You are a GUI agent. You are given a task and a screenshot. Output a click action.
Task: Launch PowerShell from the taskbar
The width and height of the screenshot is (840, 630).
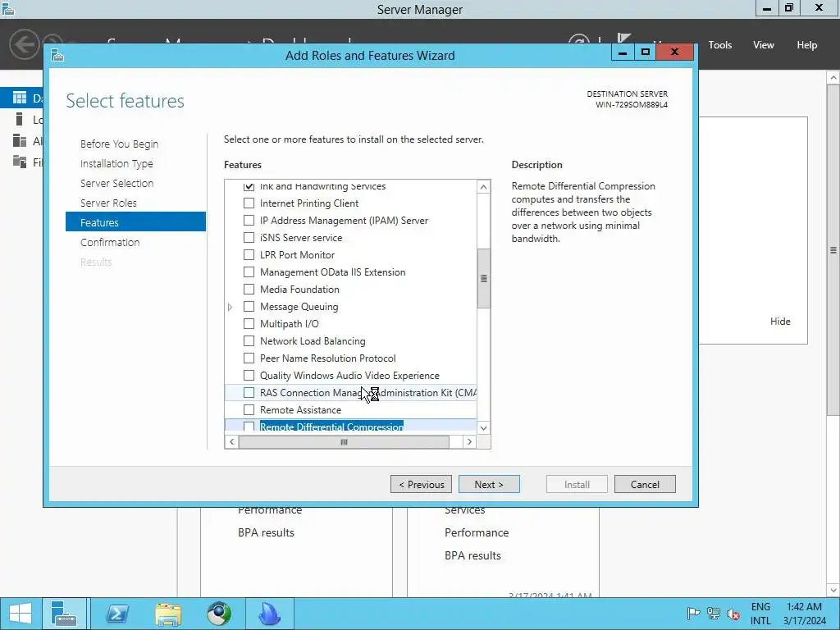pos(117,614)
